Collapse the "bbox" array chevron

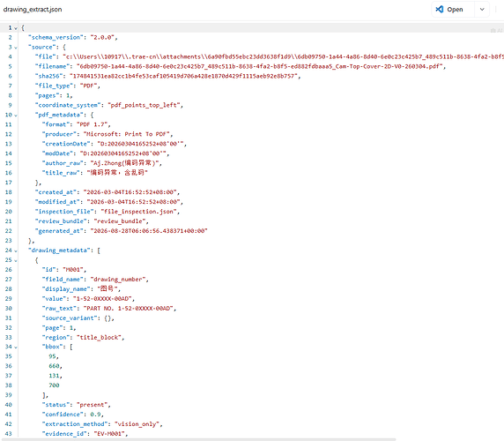click(16, 347)
